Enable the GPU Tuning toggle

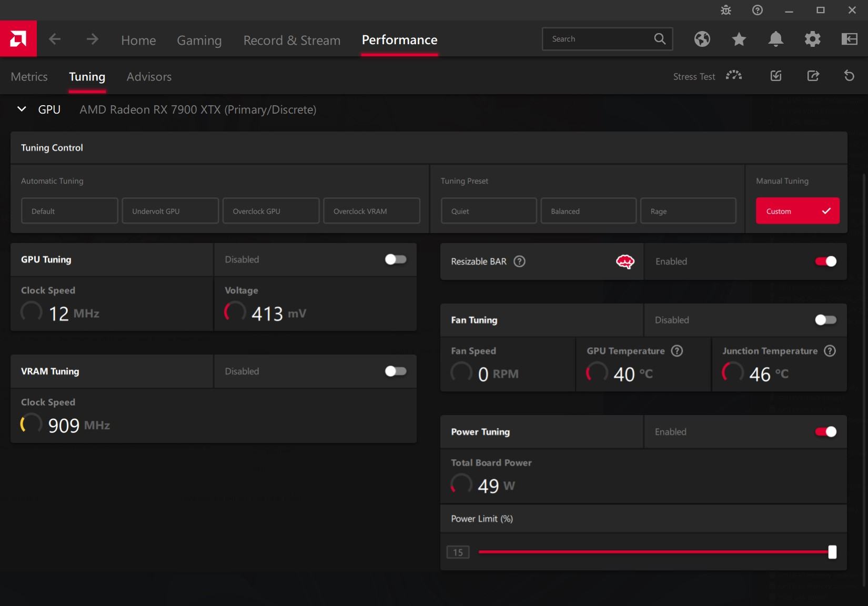[x=396, y=259]
